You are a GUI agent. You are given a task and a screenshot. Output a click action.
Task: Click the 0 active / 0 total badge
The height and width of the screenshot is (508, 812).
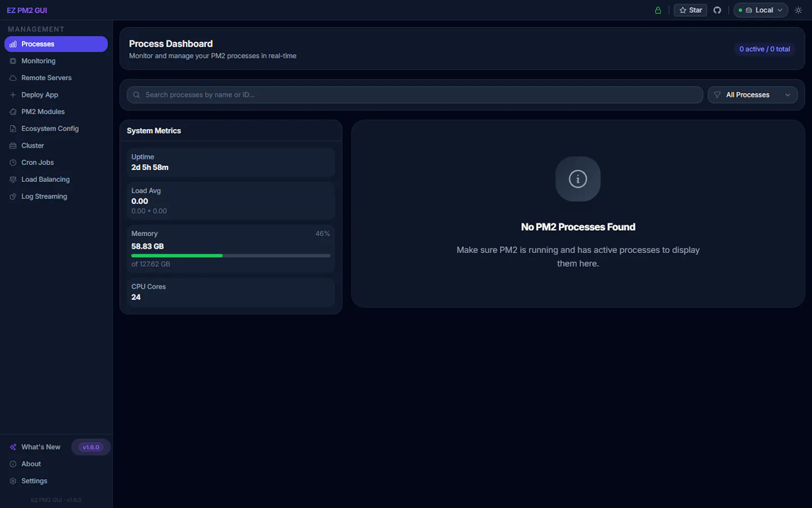[x=764, y=49]
